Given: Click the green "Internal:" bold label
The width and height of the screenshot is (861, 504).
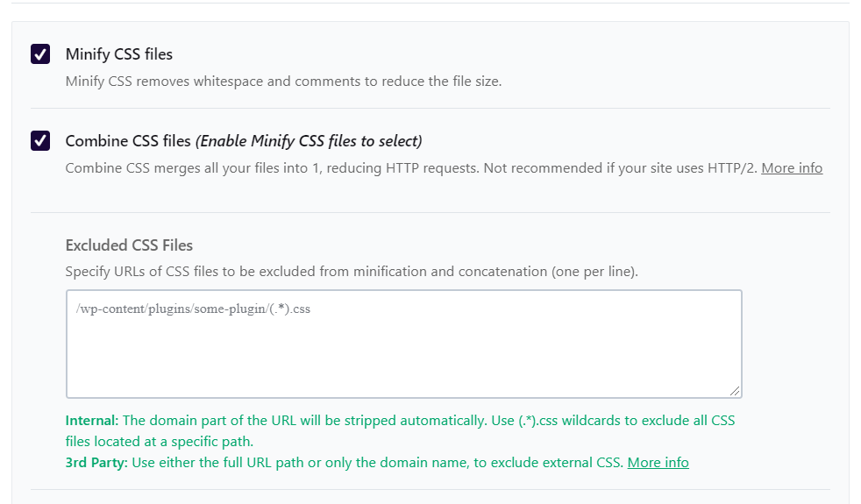Looking at the screenshot, I should tap(92, 421).
